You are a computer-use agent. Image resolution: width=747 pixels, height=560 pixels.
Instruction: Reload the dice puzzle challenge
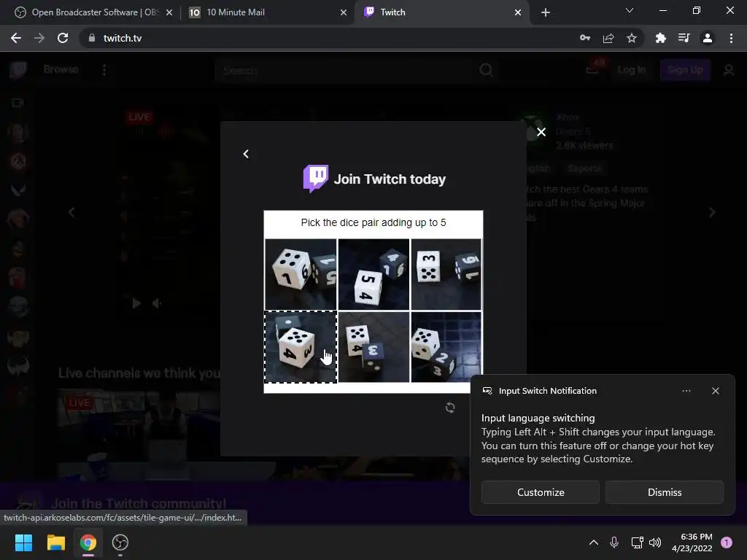pos(449,408)
